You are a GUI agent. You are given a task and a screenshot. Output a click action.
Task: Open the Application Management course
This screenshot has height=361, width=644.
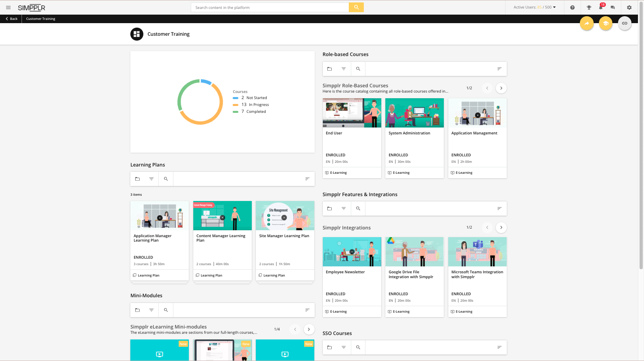(478, 138)
